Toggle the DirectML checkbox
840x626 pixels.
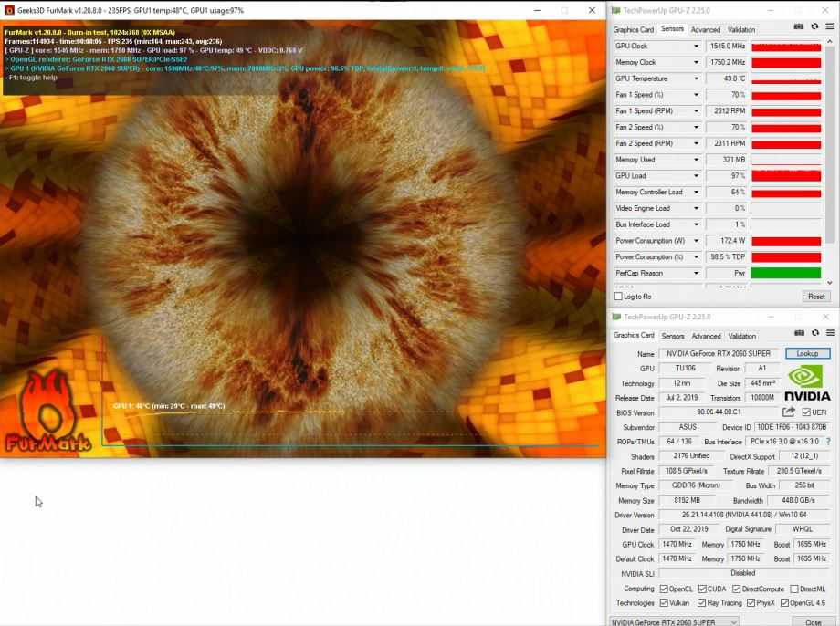coord(793,589)
